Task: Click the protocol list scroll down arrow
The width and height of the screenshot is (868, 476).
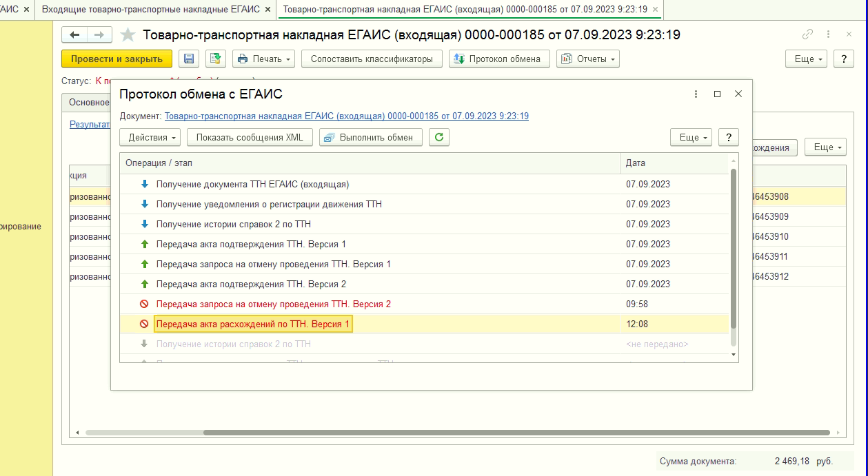Action: pyautogui.click(x=734, y=354)
